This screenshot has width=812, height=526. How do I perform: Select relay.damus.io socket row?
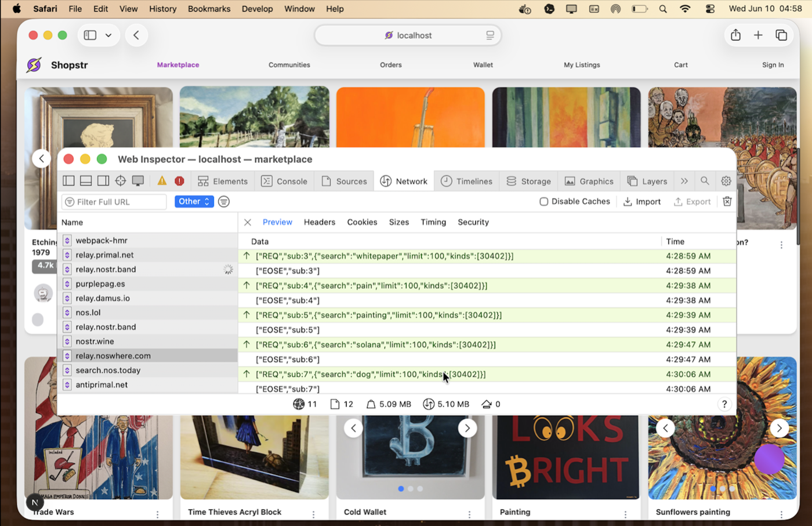tap(147, 298)
